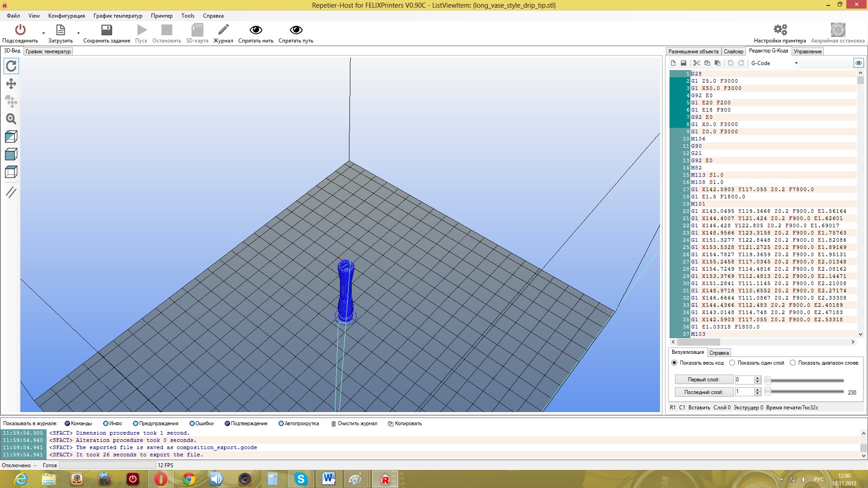Click the Подсоединить power icon
Viewport: 868px width, 488px height.
pyautogui.click(x=20, y=30)
